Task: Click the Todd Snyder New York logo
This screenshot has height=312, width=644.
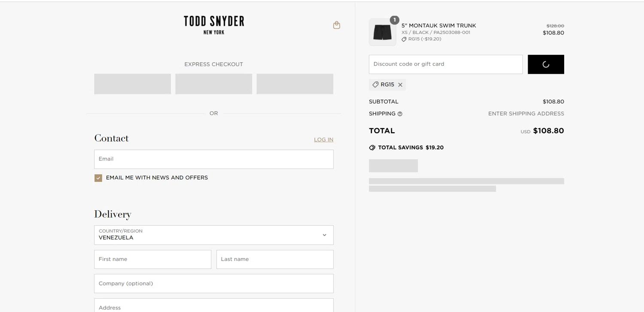Action: pos(214,25)
